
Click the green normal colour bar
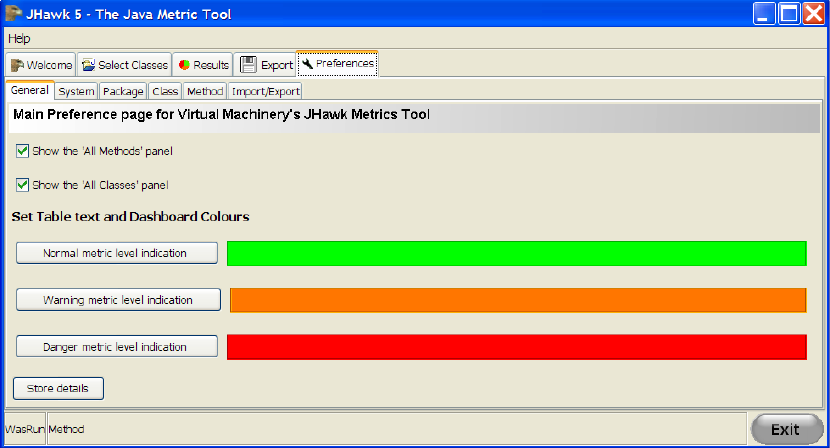coord(517,253)
